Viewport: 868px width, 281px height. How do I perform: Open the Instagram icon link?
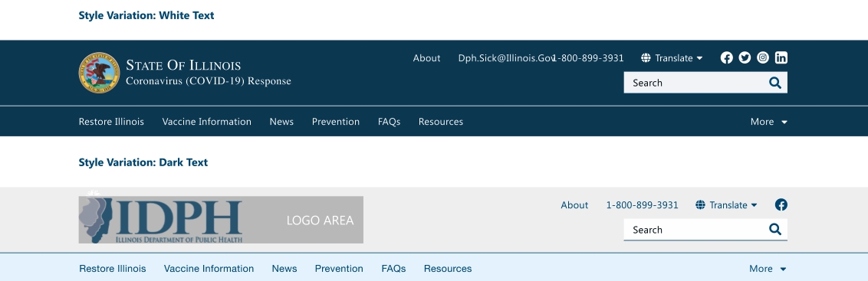tap(763, 57)
